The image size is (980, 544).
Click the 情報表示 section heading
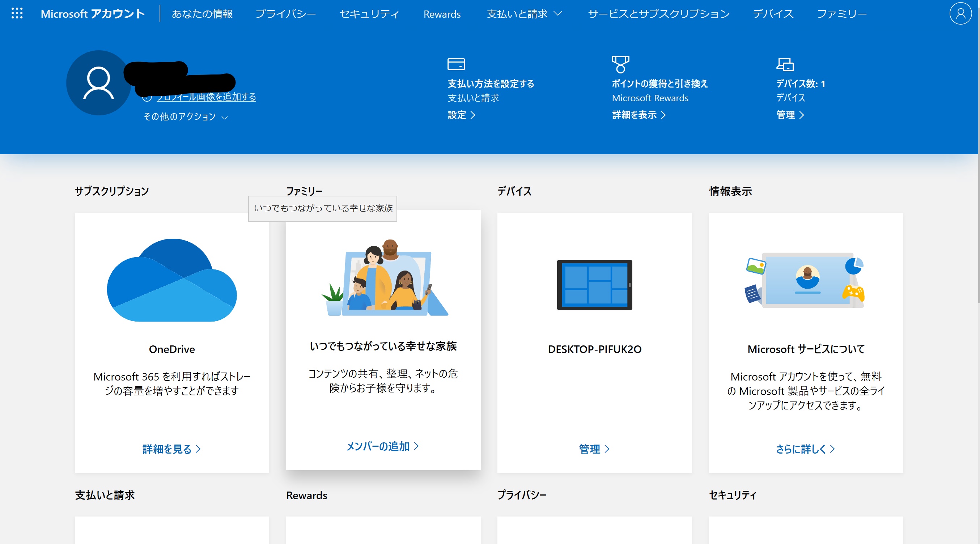coord(730,191)
